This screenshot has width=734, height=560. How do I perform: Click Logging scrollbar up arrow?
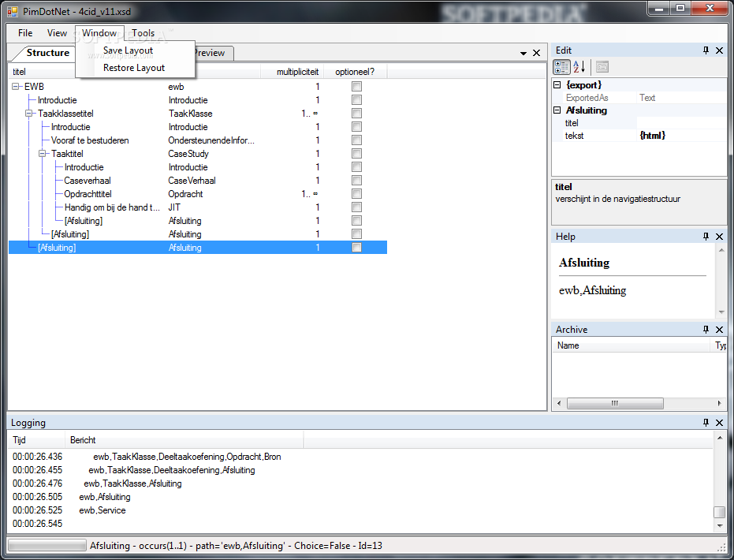pyautogui.click(x=720, y=439)
